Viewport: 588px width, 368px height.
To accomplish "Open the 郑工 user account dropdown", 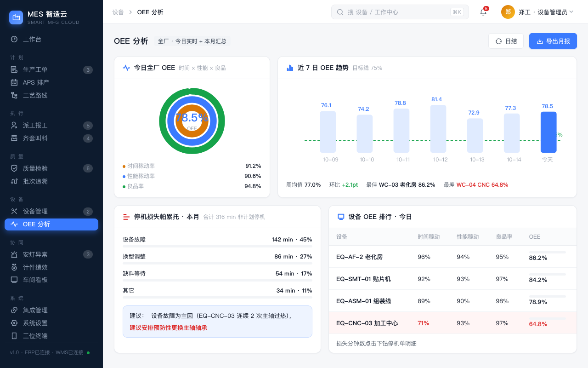I will pos(537,12).
